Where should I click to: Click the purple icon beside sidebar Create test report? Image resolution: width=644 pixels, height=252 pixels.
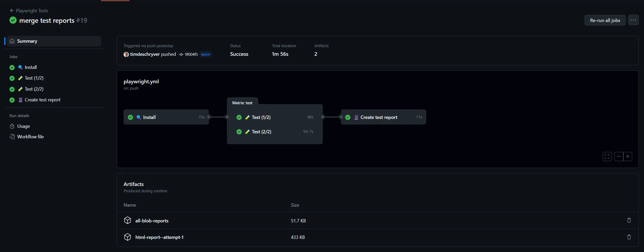(20, 100)
